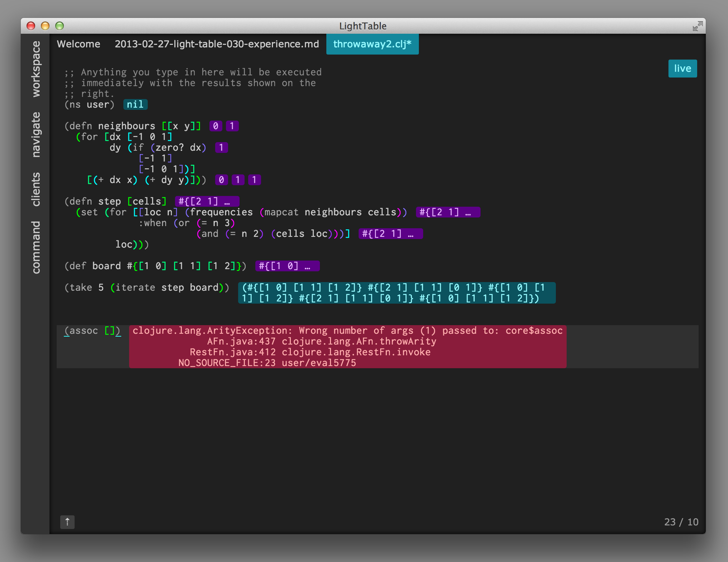Click the fullscreen expand arrows icon
Viewport: 728px width, 562px height.
[x=697, y=26]
